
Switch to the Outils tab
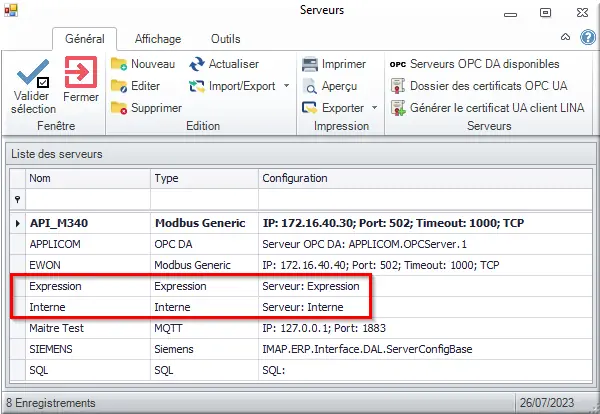click(225, 39)
